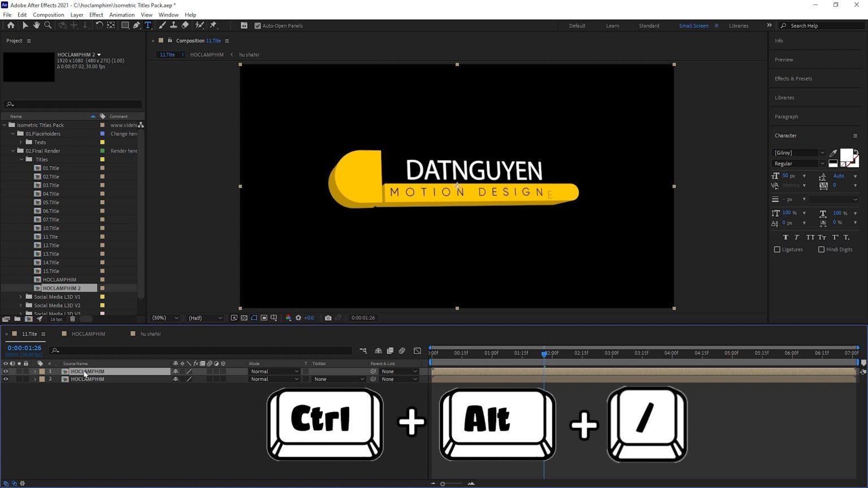Switch to the HOCLAMPHIM timeline tab
This screenshot has width=868, height=488.
point(88,333)
